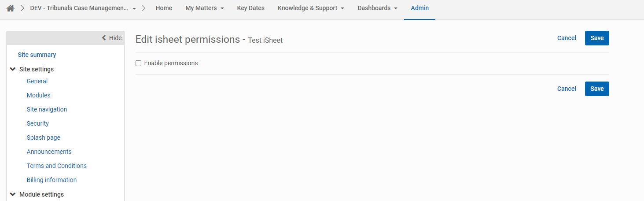Viewport: 644px width, 201px height.
Task: Click the top Save button
Action: pos(597,38)
